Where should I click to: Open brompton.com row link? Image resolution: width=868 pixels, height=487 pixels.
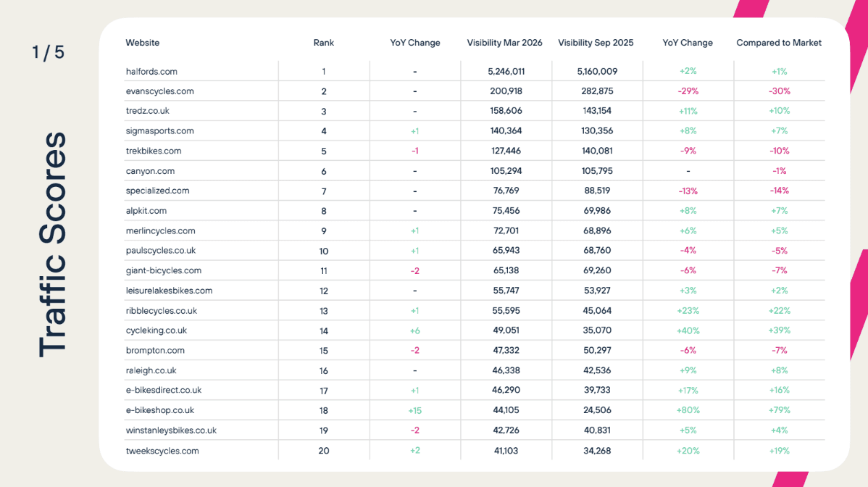(155, 350)
